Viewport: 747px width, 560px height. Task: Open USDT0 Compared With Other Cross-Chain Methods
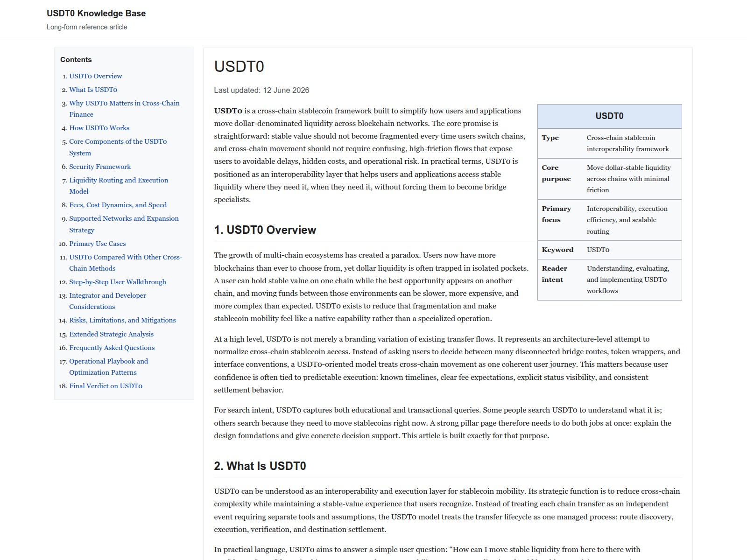click(126, 263)
